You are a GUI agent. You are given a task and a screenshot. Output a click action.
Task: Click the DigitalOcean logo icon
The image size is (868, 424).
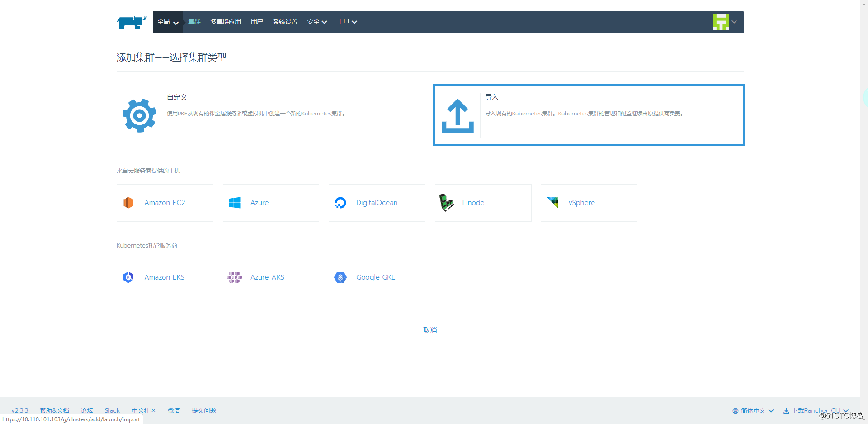point(340,203)
